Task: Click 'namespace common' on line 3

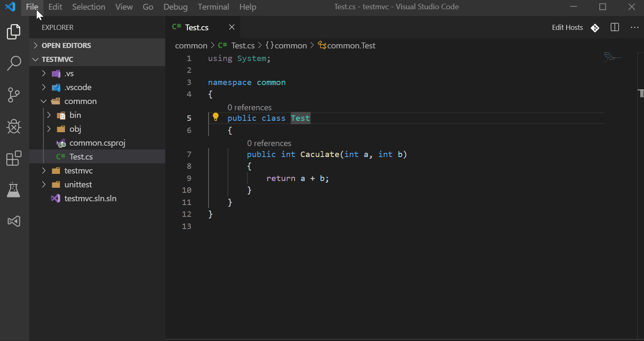Action: tap(247, 83)
